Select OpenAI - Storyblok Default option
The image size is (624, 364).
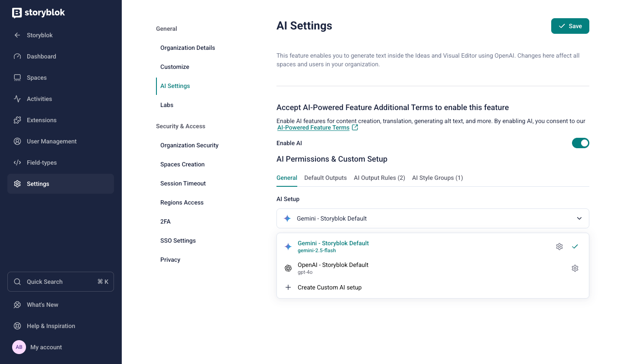pos(433,268)
